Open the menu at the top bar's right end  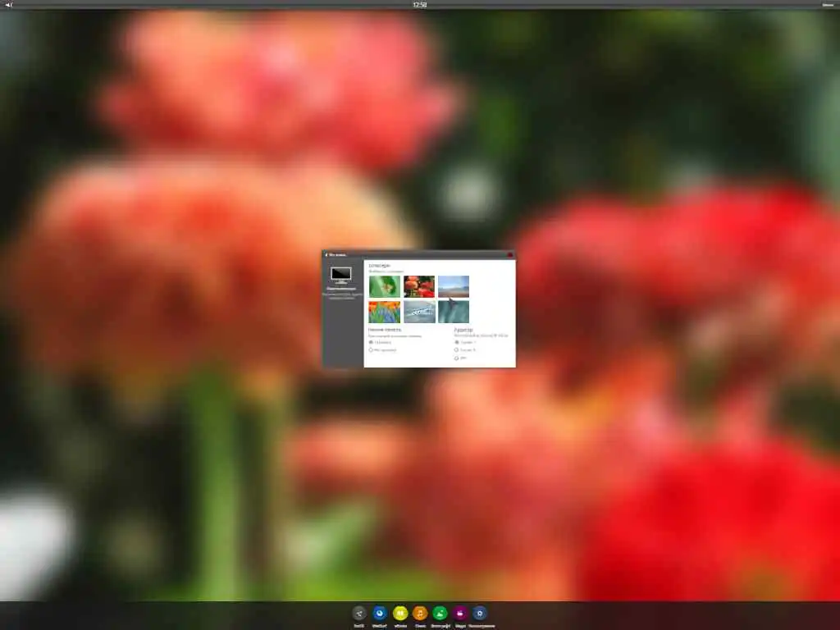pyautogui.click(x=828, y=4)
